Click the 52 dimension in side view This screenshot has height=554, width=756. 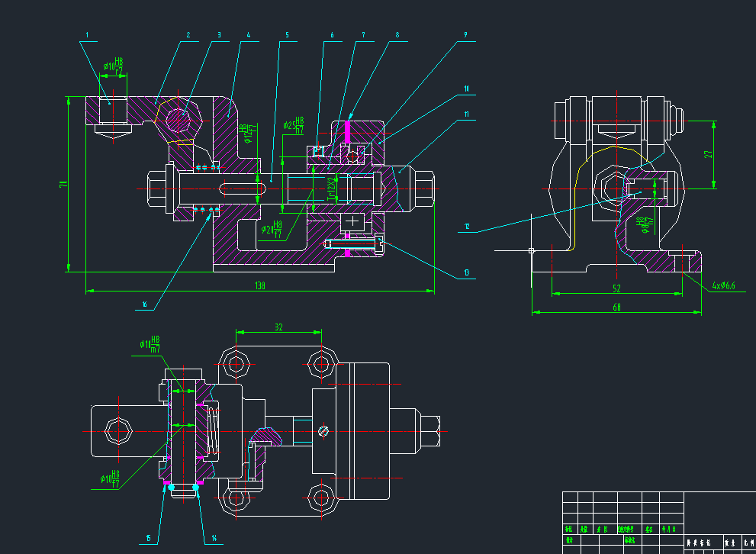tap(616, 288)
